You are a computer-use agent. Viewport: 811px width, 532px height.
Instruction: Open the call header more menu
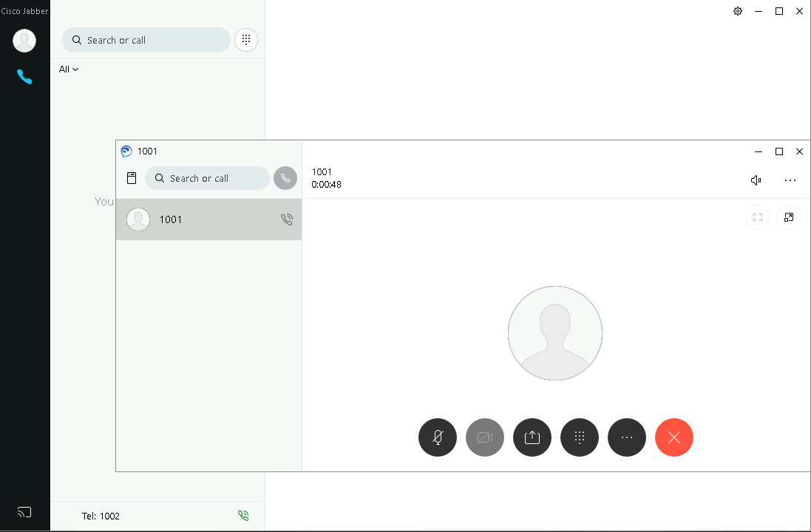click(x=790, y=180)
